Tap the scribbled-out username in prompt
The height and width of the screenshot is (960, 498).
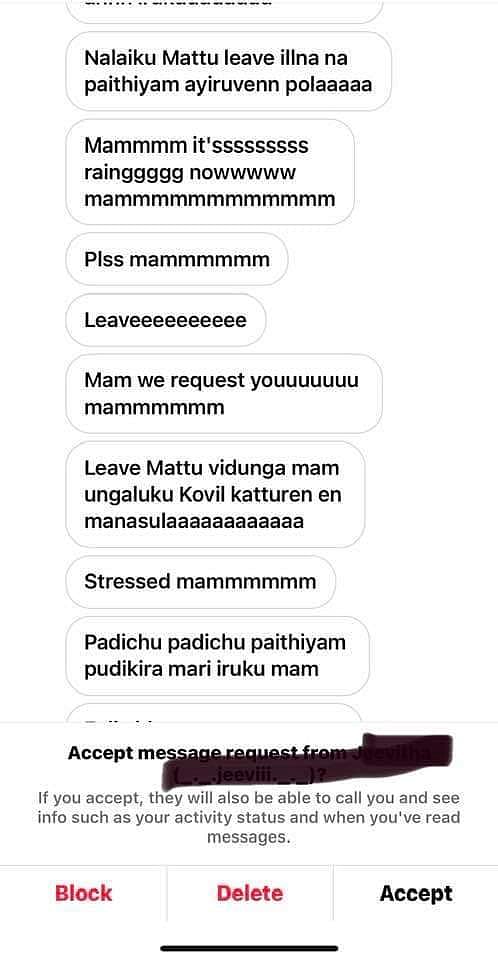point(306,762)
